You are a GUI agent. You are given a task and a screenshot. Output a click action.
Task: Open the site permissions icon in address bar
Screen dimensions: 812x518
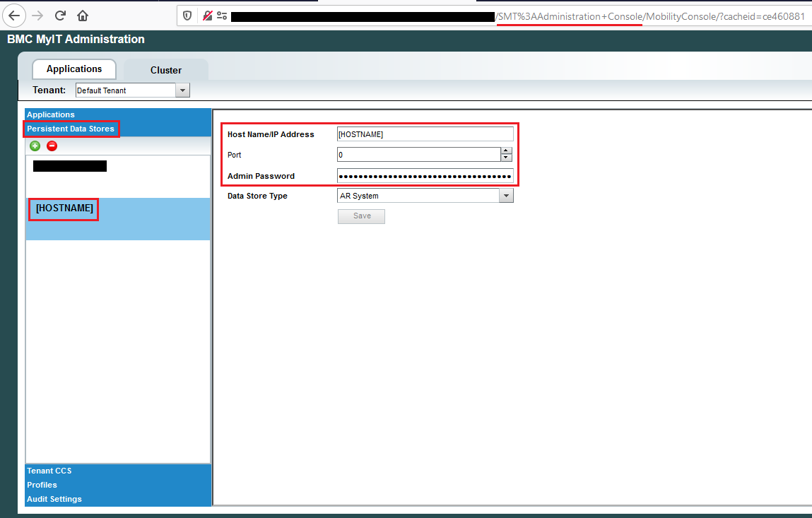[x=222, y=16]
